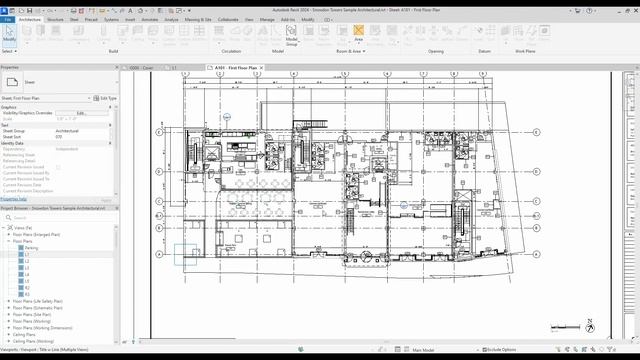The width and height of the screenshot is (640, 360).
Task: Open the File menu tab
Action: click(8, 20)
